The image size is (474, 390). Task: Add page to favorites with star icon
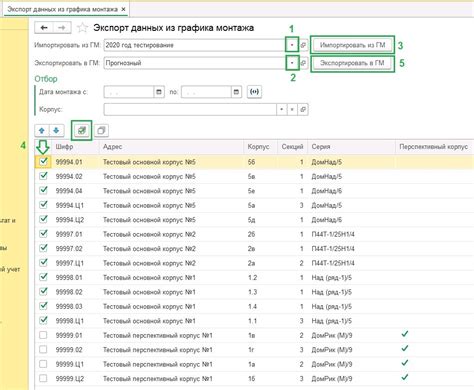coord(82,28)
